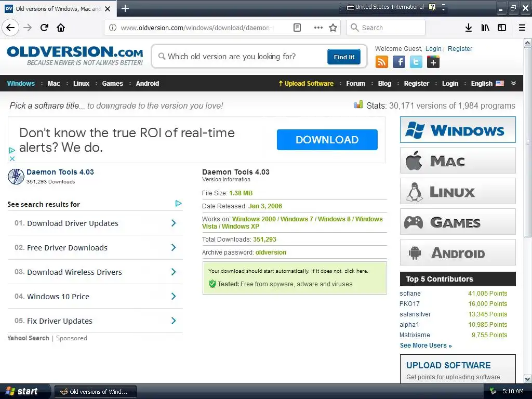Open Linux in the navigation bar

[82, 84]
